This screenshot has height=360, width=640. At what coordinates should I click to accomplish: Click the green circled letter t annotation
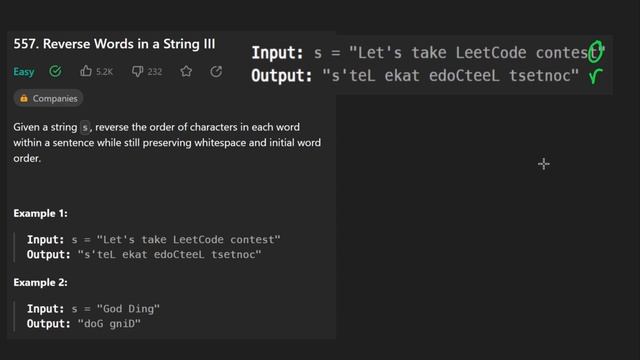[595, 51]
